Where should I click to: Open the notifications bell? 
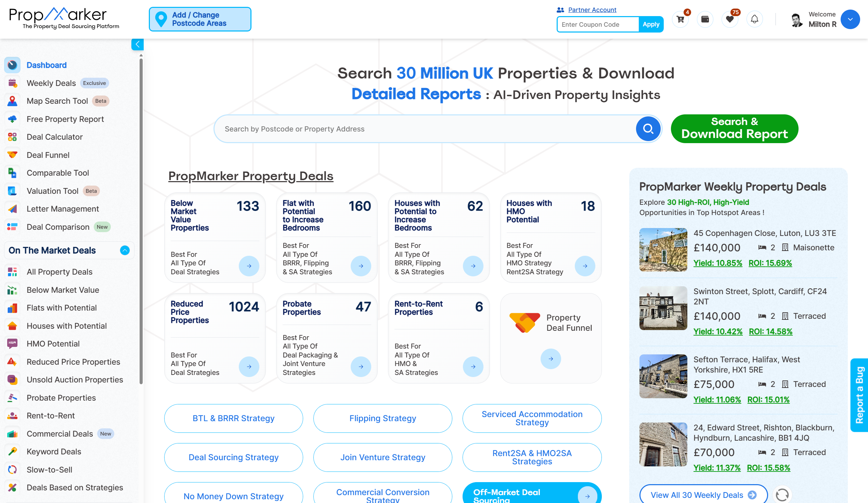click(x=755, y=19)
